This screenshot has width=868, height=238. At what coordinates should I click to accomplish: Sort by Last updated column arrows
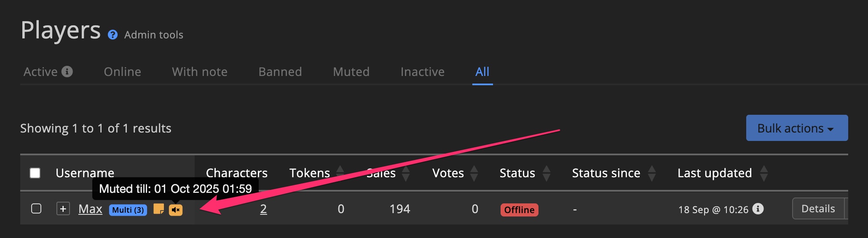(x=764, y=173)
